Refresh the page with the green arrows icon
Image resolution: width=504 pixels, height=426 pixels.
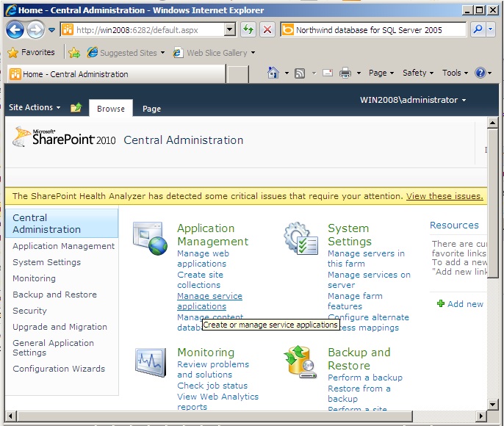tap(248, 30)
